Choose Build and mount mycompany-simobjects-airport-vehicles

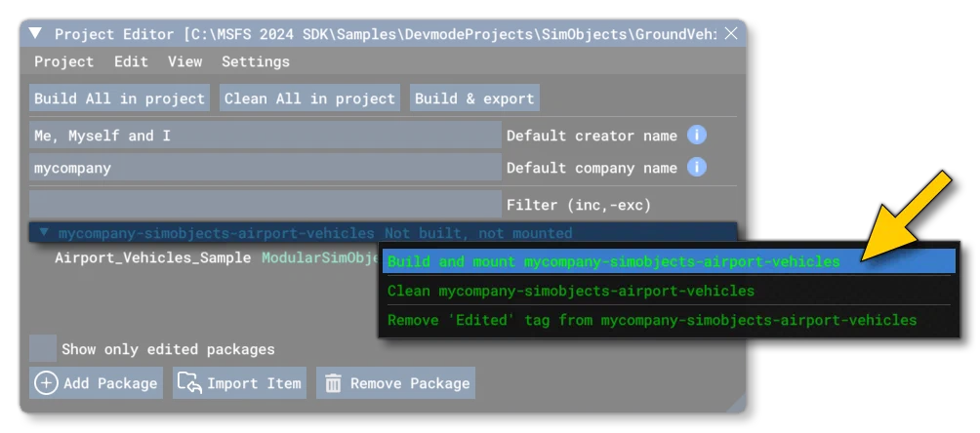669,261
